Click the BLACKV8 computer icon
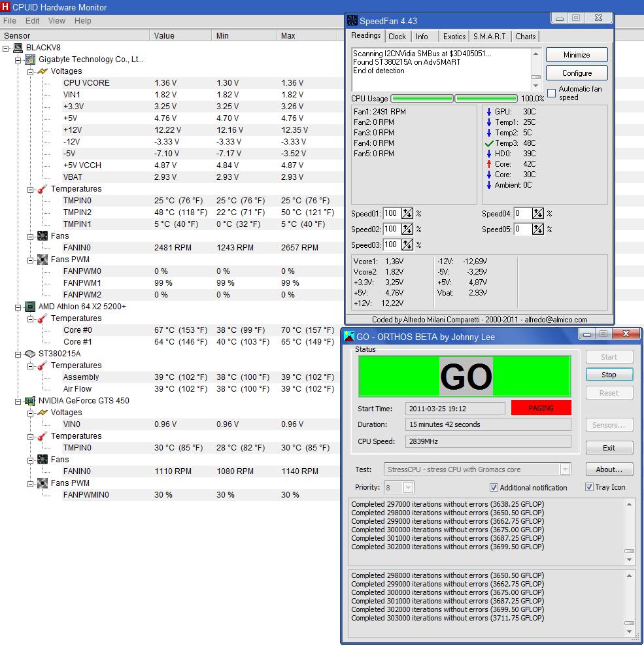The image size is (644, 646). click(18, 48)
